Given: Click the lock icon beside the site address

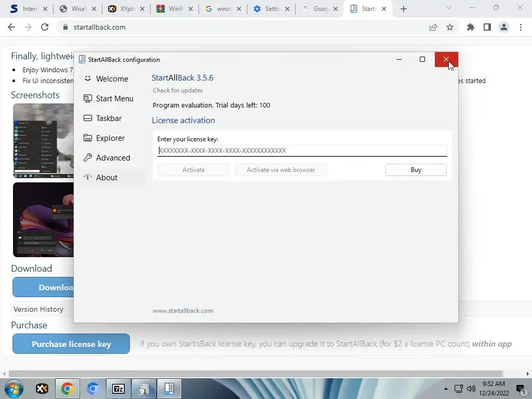Looking at the screenshot, I should (x=65, y=27).
